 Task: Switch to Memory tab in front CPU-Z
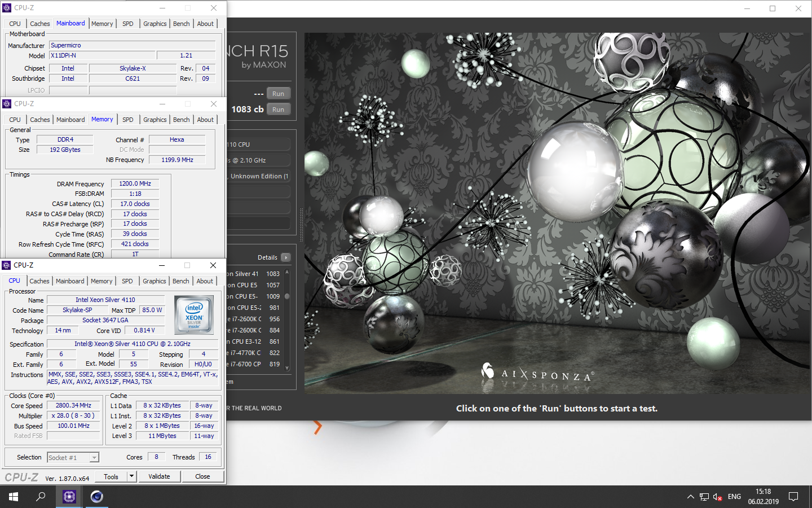pyautogui.click(x=101, y=281)
